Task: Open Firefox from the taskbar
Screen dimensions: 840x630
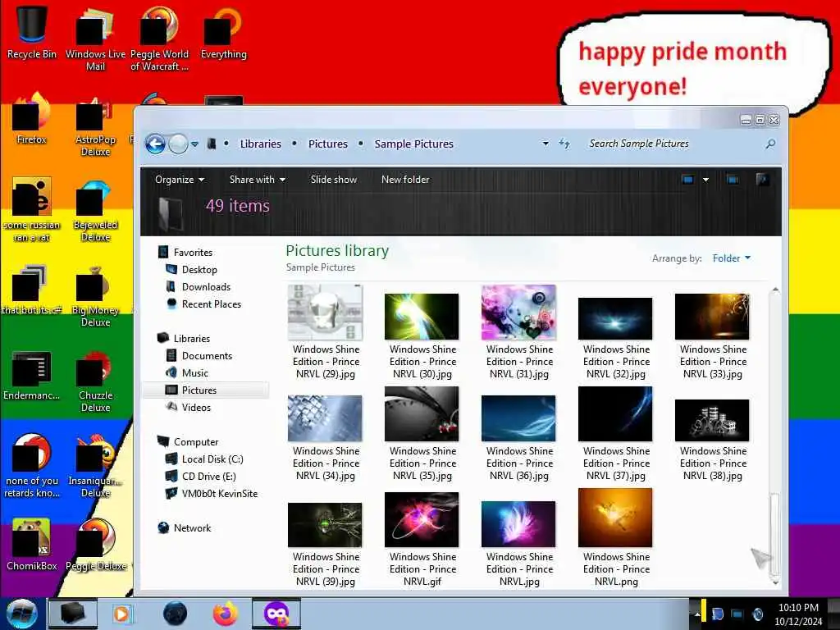Action: [226, 614]
